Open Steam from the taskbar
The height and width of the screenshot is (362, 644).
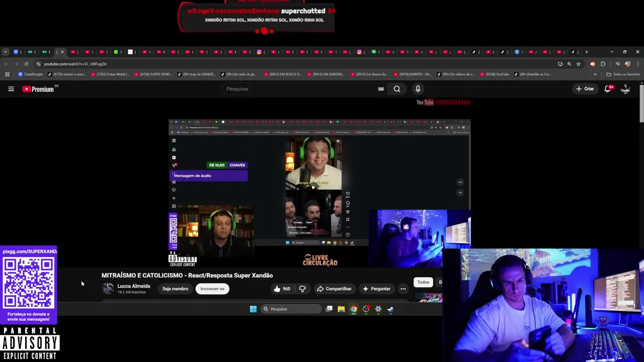(390, 309)
